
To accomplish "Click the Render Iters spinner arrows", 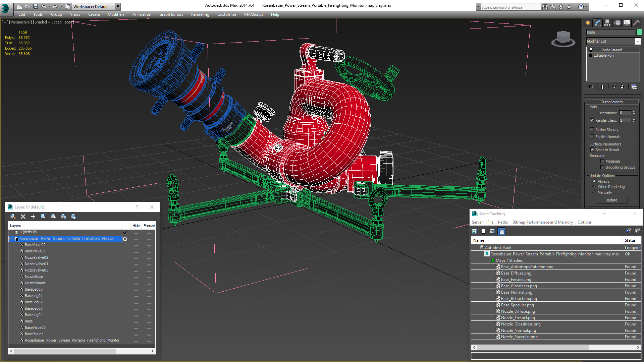I will pos(634,120).
